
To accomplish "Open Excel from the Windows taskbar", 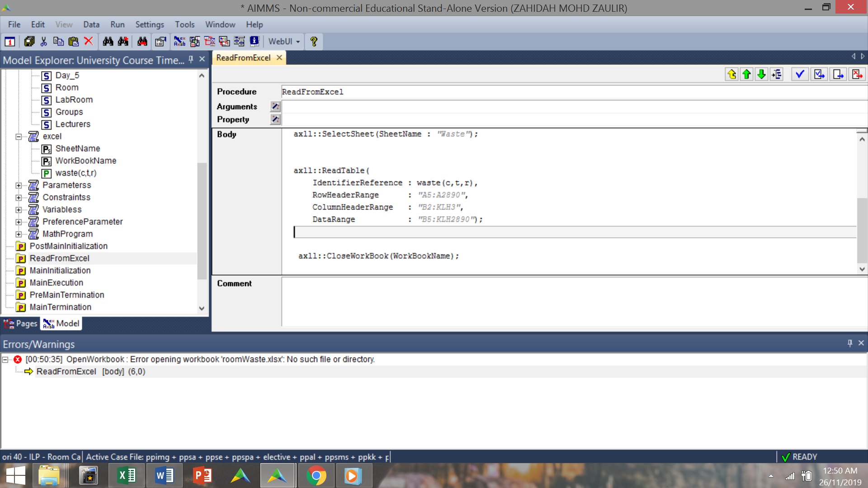I will pyautogui.click(x=127, y=476).
